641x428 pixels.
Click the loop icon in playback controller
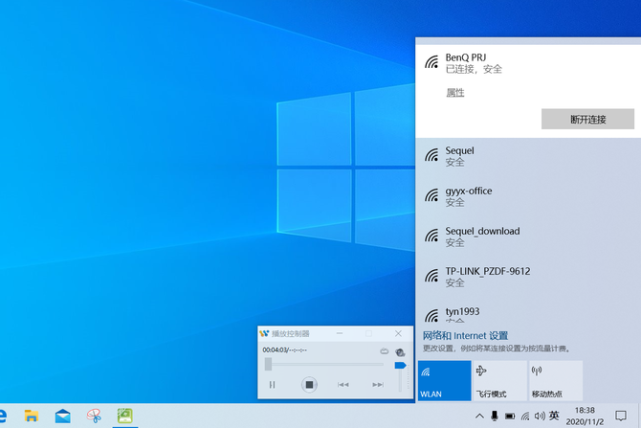(x=384, y=351)
